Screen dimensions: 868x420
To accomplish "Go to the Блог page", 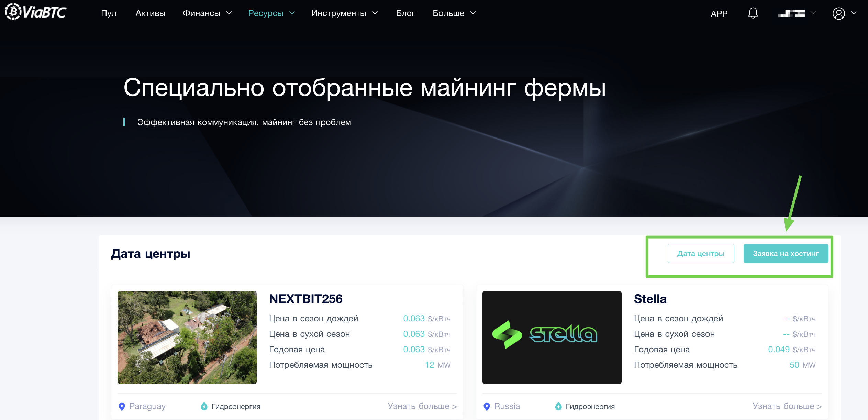I will coord(405,13).
